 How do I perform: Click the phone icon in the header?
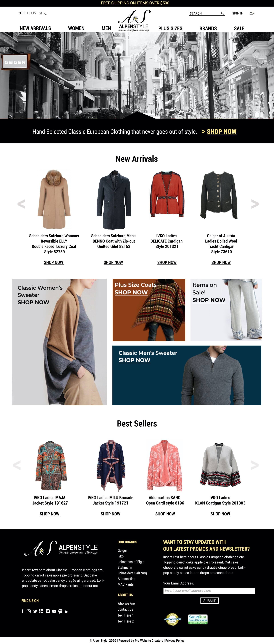(45, 13)
